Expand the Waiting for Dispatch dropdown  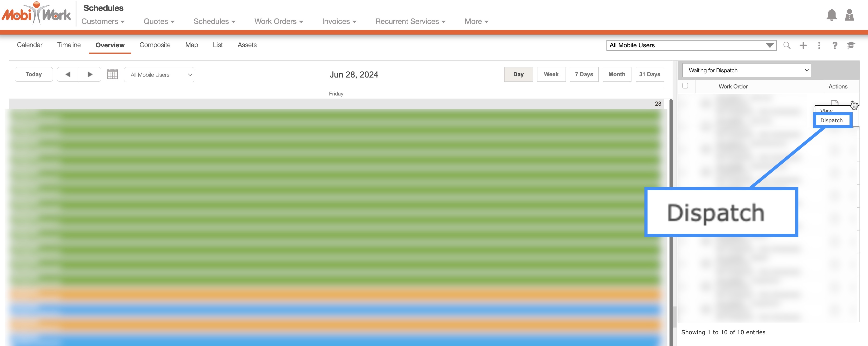(746, 70)
